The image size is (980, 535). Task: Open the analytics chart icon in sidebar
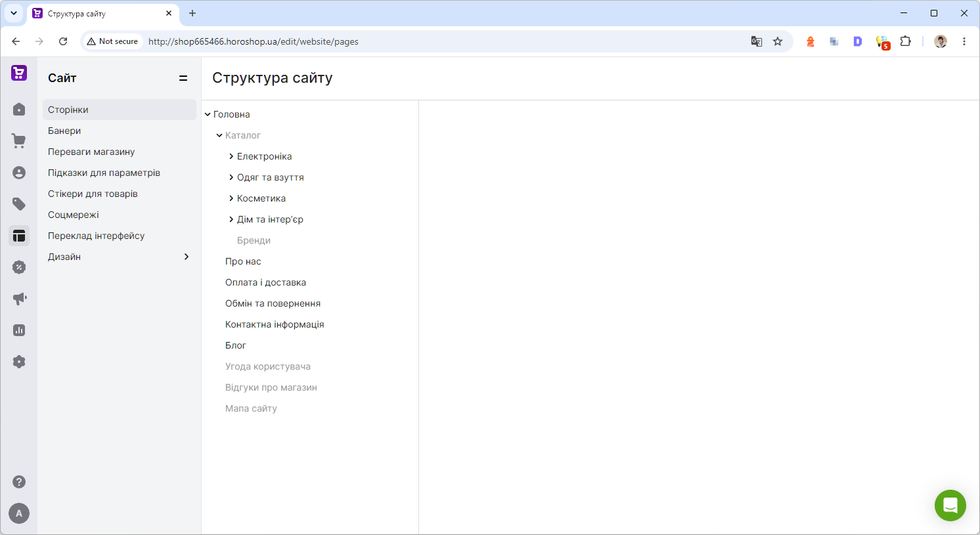tap(19, 330)
